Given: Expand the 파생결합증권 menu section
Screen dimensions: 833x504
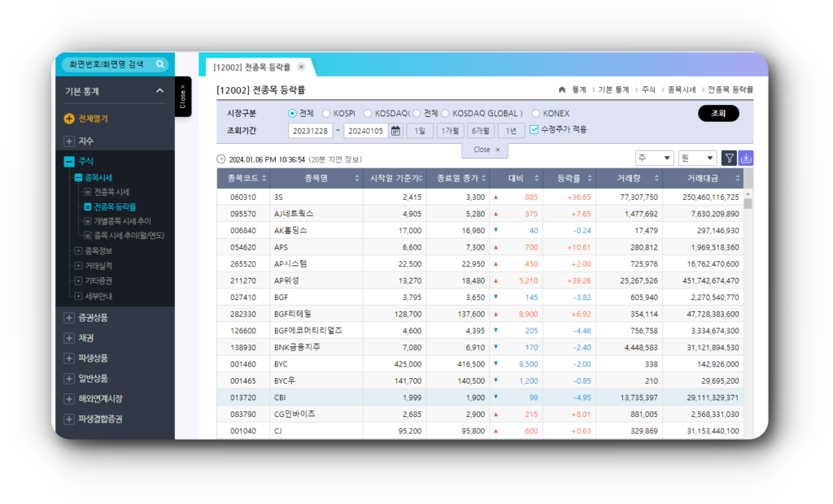Looking at the screenshot, I should [69, 419].
